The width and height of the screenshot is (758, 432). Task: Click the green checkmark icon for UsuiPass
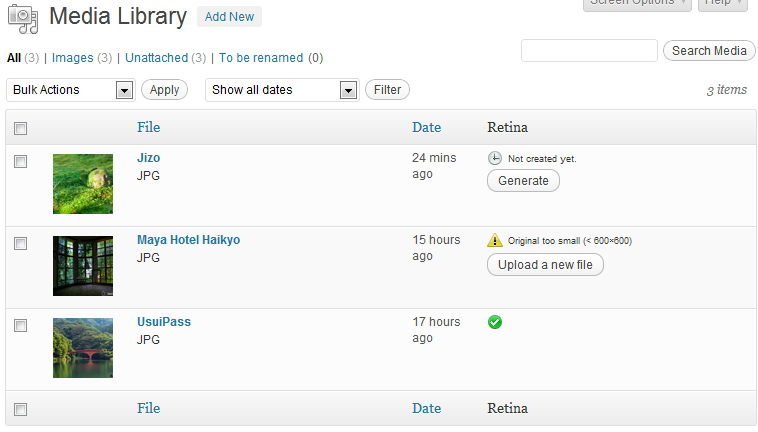(x=495, y=322)
